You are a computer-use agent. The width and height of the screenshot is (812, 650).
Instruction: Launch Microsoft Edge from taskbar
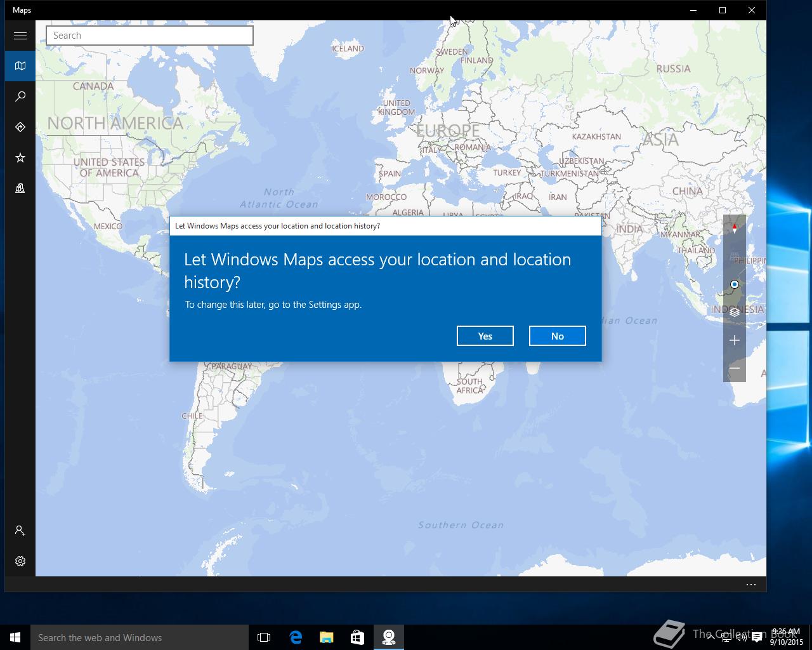(x=296, y=637)
